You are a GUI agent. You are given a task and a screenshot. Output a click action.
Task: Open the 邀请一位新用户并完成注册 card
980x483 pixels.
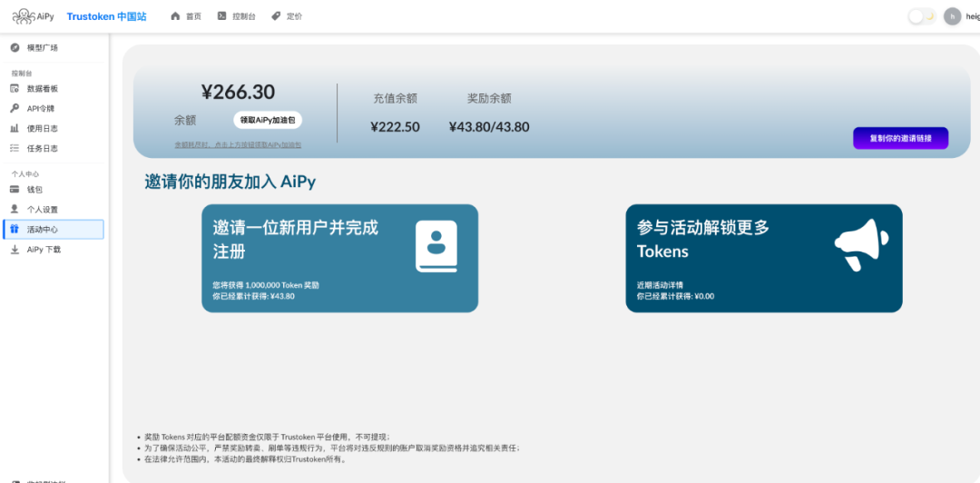[x=339, y=259]
